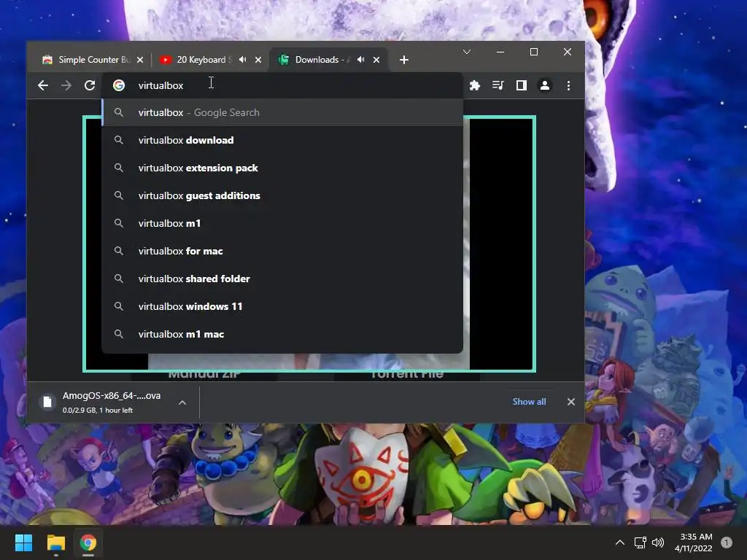747x560 pixels.
Task: Open the notification count badge
Action: tap(727, 542)
